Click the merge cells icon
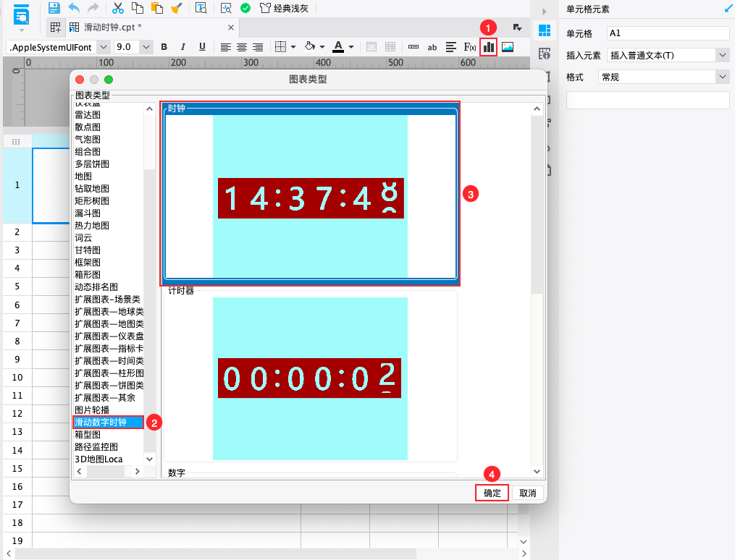735x560 pixels. (371, 47)
